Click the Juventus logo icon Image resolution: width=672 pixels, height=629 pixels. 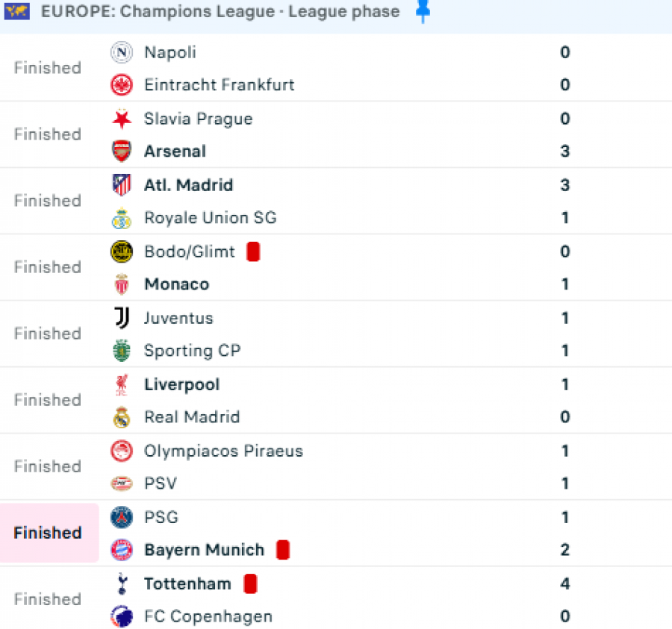(122, 318)
